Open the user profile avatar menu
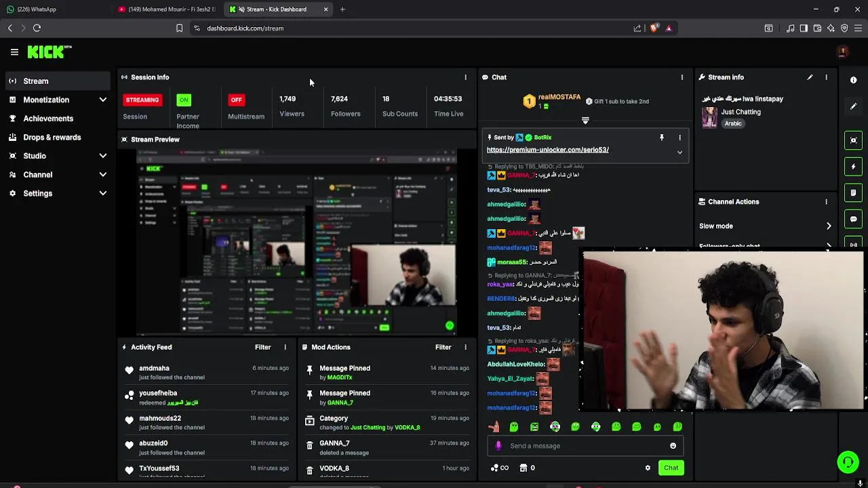868x488 pixels. [843, 52]
